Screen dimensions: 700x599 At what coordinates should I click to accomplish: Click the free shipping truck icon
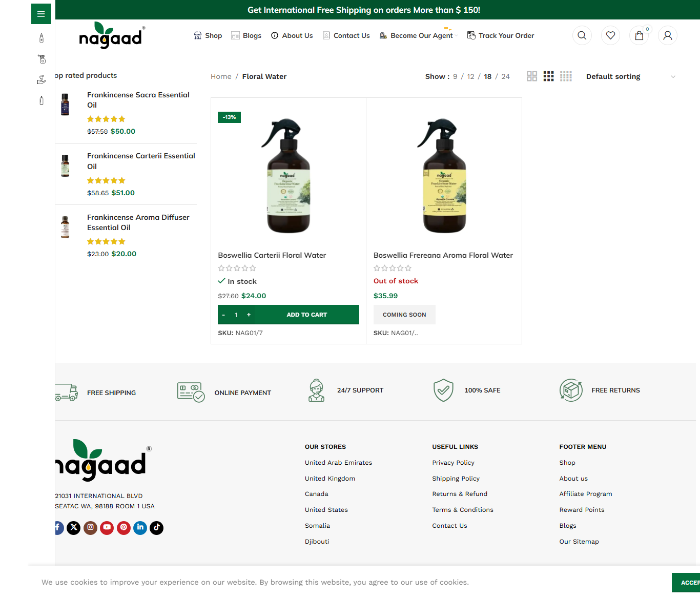click(66, 393)
